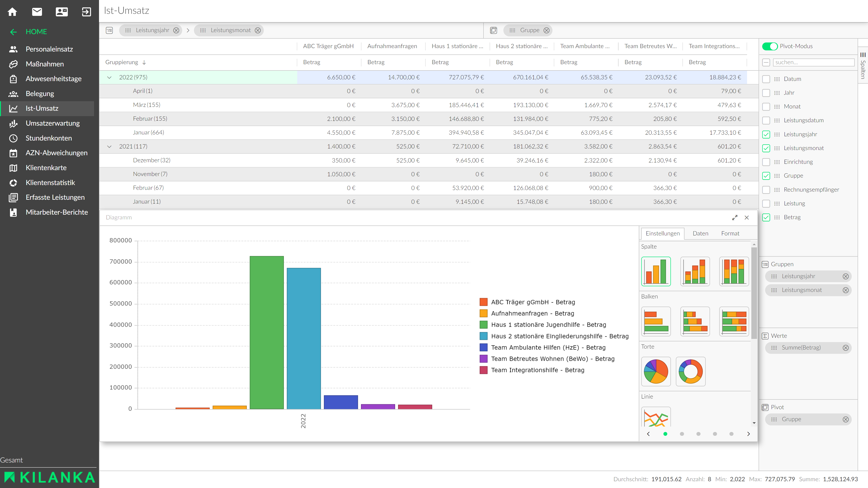This screenshot has height=488, width=868.
Task: Uncheck the Leistungsjahr column checkbox
Action: (x=766, y=134)
